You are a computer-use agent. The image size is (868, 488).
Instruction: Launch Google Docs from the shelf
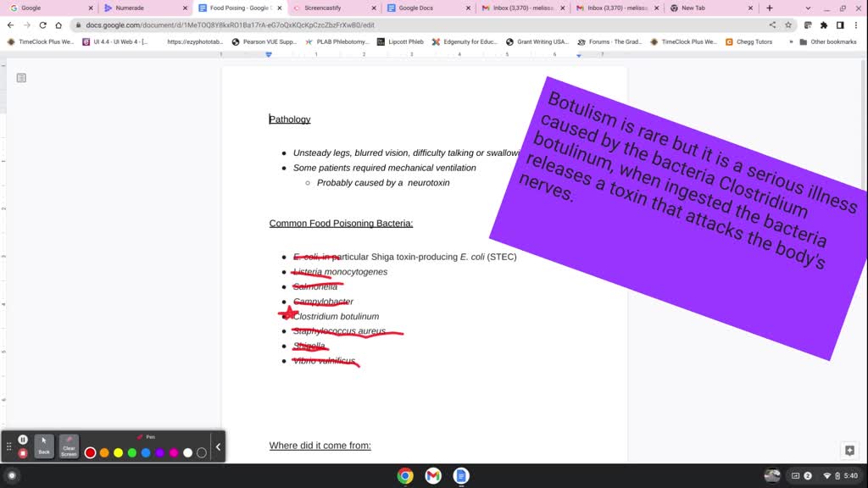click(x=460, y=476)
